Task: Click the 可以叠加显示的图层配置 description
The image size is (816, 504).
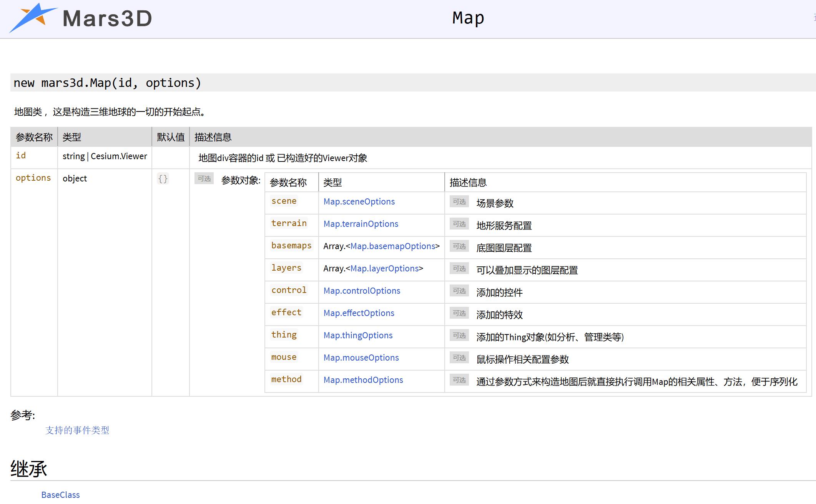Action: [527, 270]
